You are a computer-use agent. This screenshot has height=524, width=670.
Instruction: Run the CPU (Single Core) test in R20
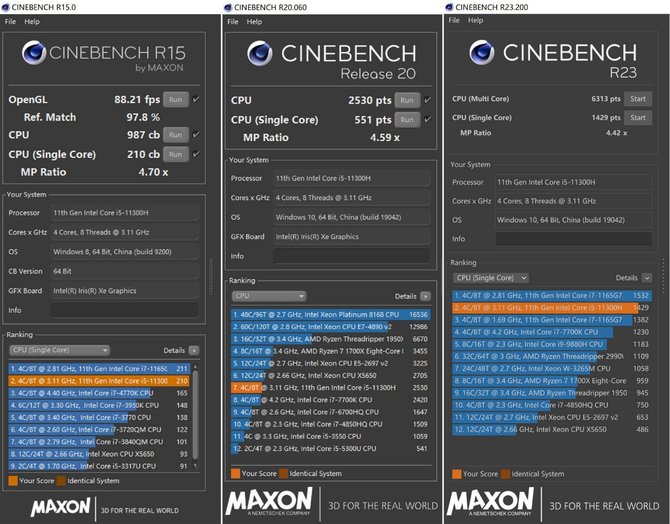(406, 120)
